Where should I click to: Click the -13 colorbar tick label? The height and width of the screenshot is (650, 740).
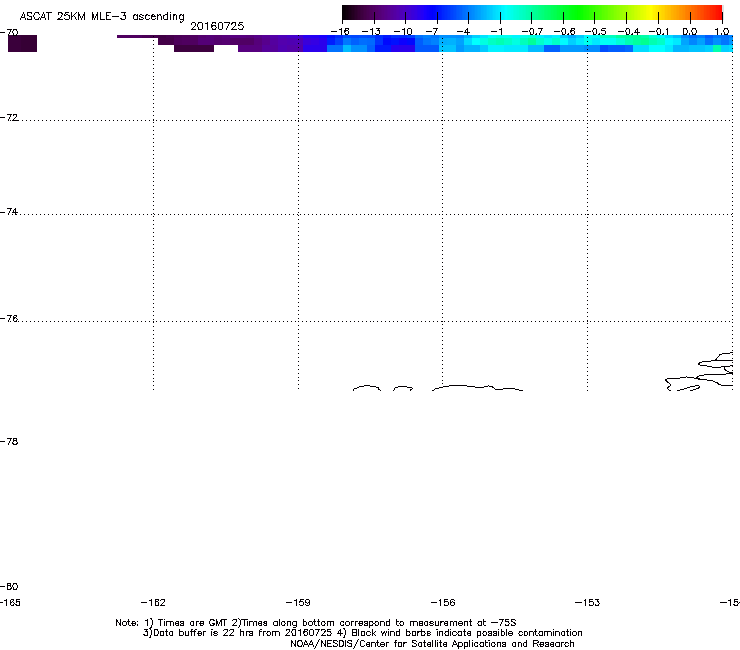click(371, 32)
